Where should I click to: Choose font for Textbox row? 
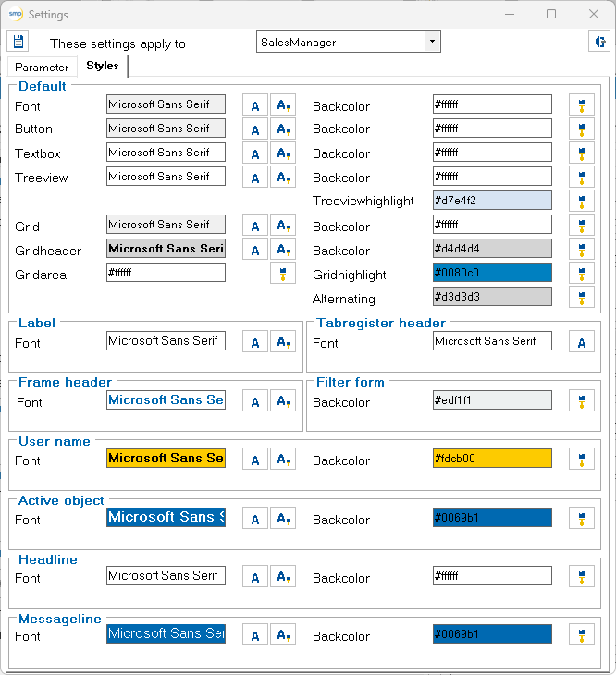click(255, 153)
